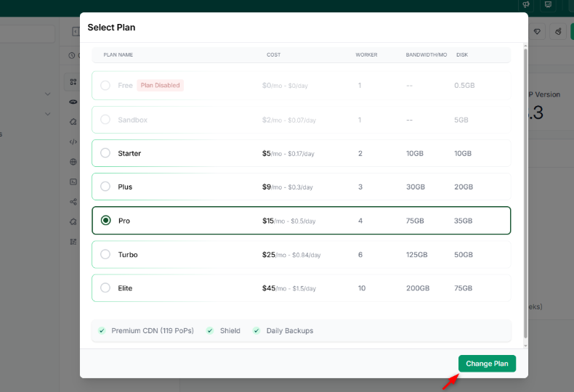Click the plan list vertical scrollbar

(525, 194)
